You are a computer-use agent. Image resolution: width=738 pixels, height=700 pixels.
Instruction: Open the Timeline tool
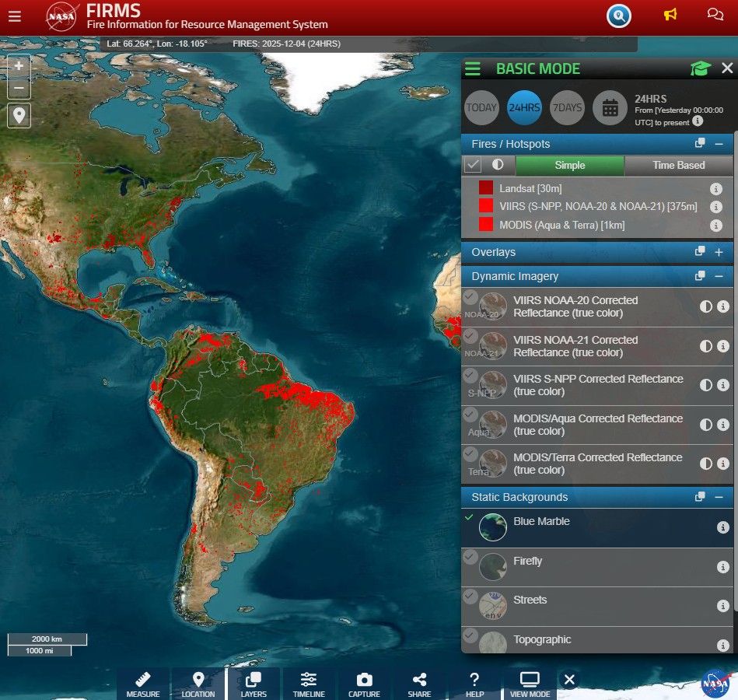[x=309, y=684]
